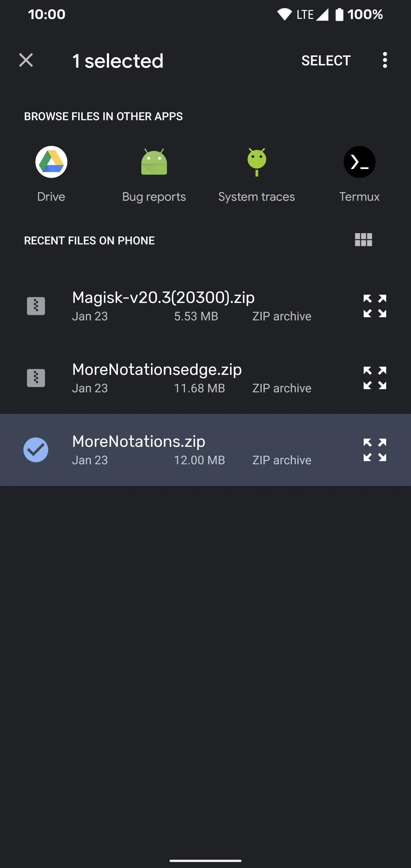Tap the navigation gesture bar
The width and height of the screenshot is (411, 868).
205,861
